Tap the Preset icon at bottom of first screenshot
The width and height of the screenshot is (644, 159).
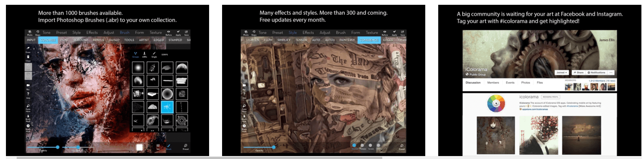(x=185, y=147)
